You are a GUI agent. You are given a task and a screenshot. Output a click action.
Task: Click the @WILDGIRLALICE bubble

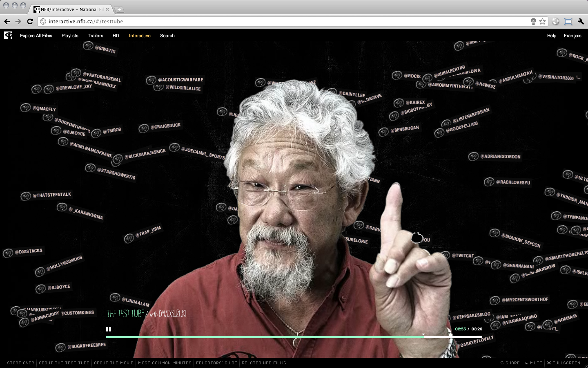pyautogui.click(x=177, y=87)
